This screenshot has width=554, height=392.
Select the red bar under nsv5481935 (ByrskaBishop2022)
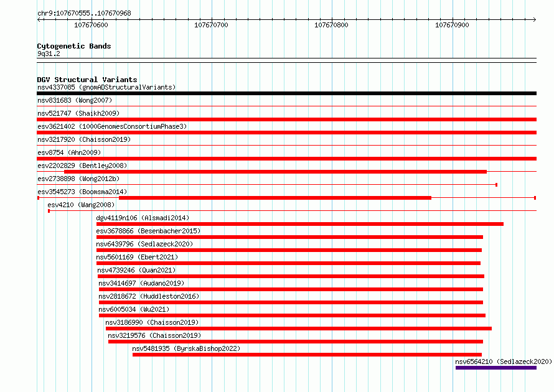[307, 355]
